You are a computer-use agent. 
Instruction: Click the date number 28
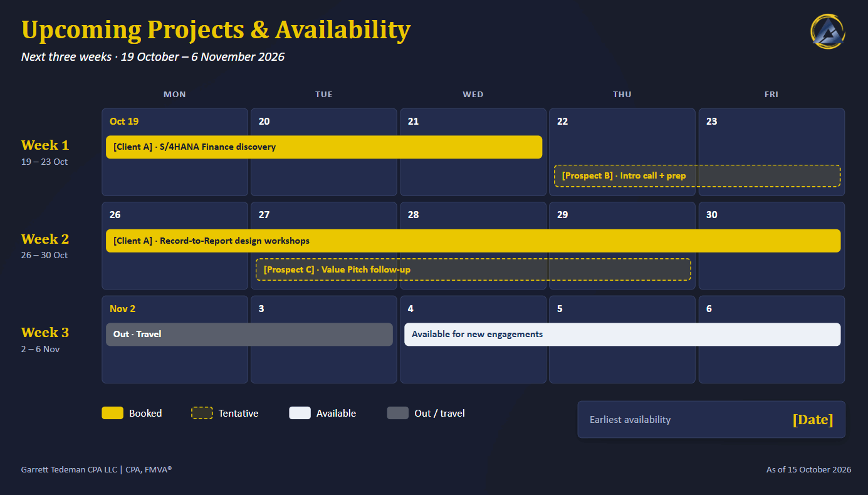coord(414,215)
